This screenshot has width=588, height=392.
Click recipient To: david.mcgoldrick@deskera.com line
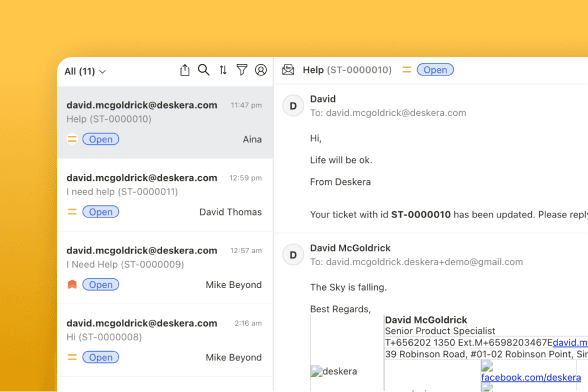(x=388, y=113)
